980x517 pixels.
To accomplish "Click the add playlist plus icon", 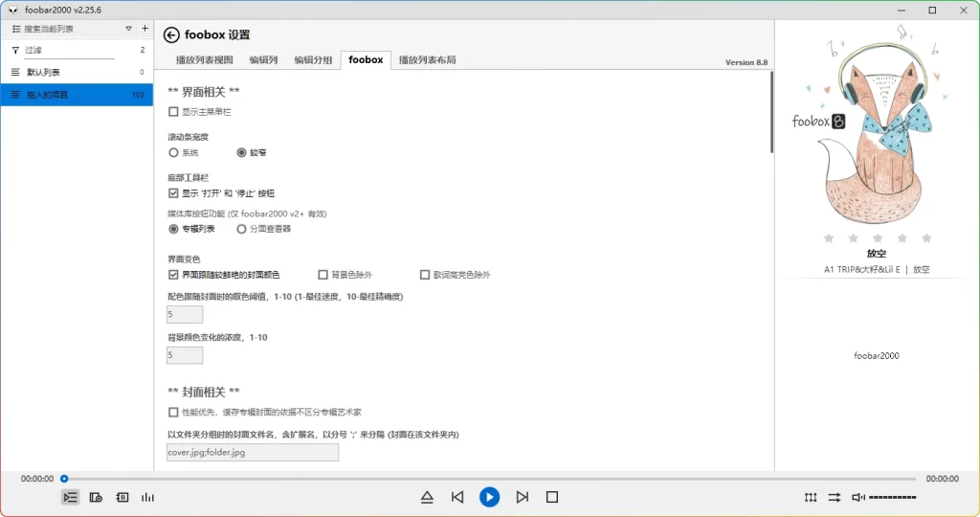I will 145,28.
